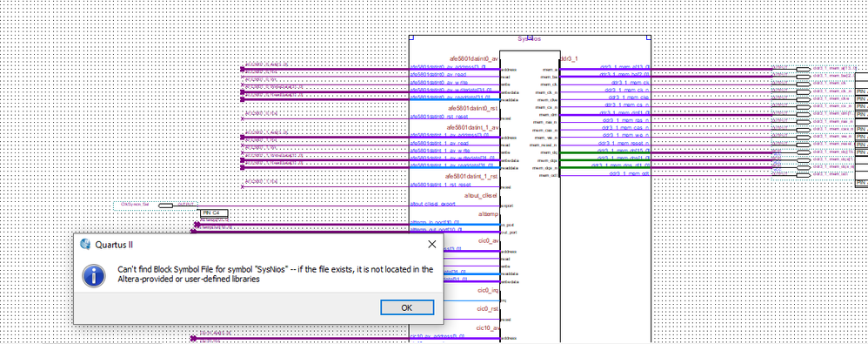Click the SysNios symbol title label
868x344 pixels.
click(x=529, y=39)
